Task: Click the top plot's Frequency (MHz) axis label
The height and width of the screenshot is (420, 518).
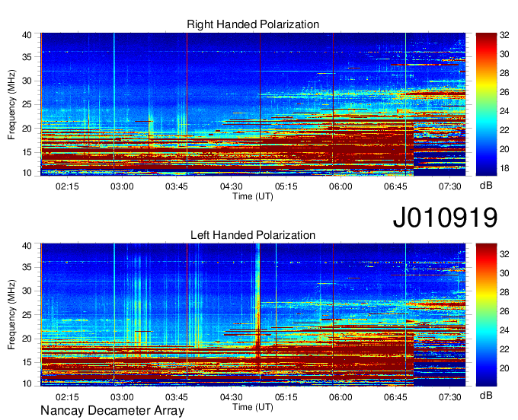Action: [x=11, y=104]
